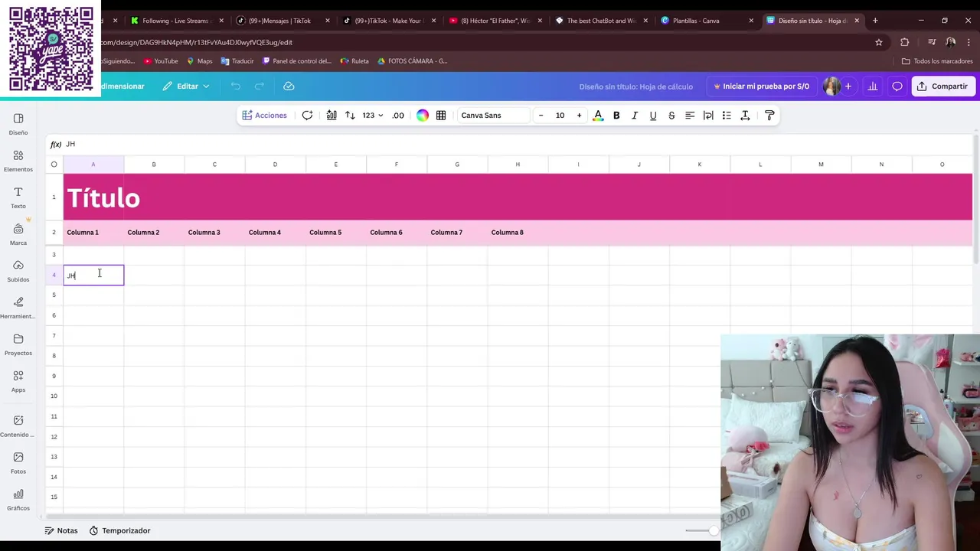Click the 'Columna 3' header cell
Image resolution: width=980 pixels, height=551 pixels.
pos(214,233)
